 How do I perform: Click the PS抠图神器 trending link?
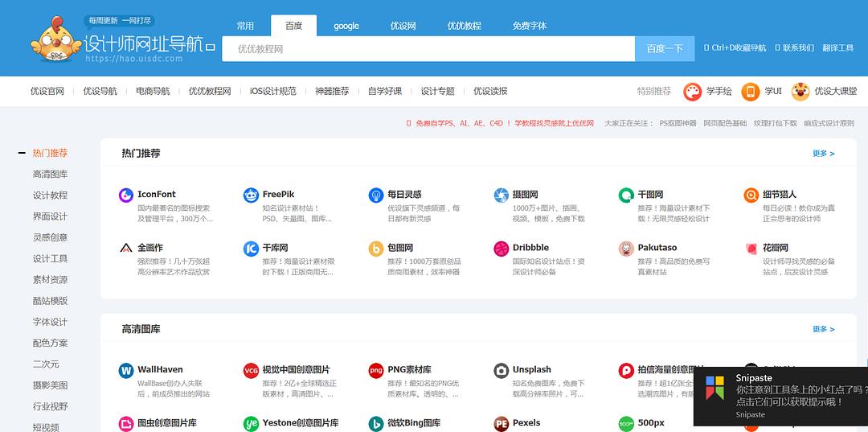pyautogui.click(x=678, y=123)
